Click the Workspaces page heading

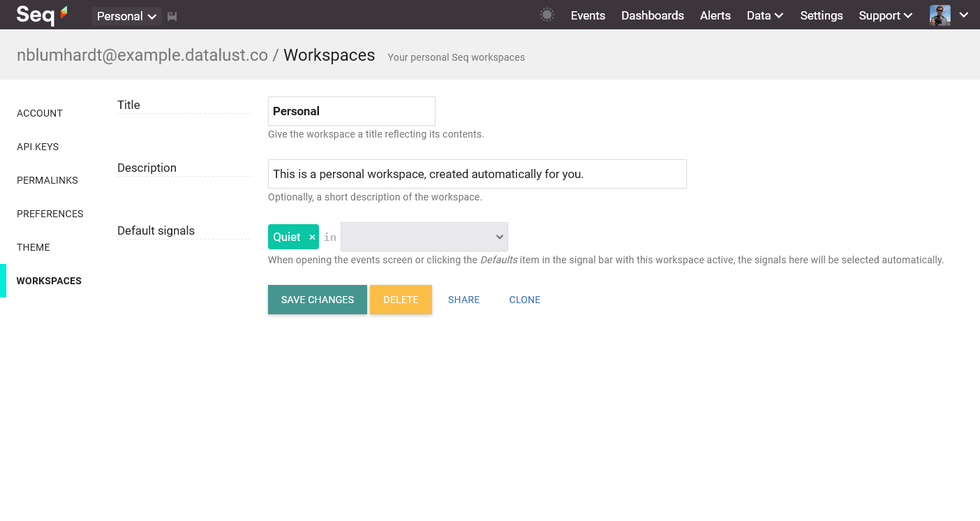coord(329,55)
